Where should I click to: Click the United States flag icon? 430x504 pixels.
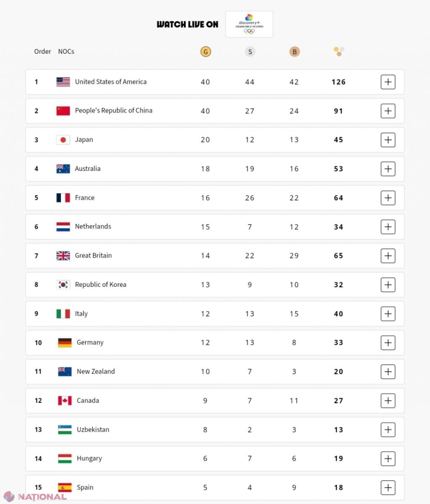pos(63,82)
